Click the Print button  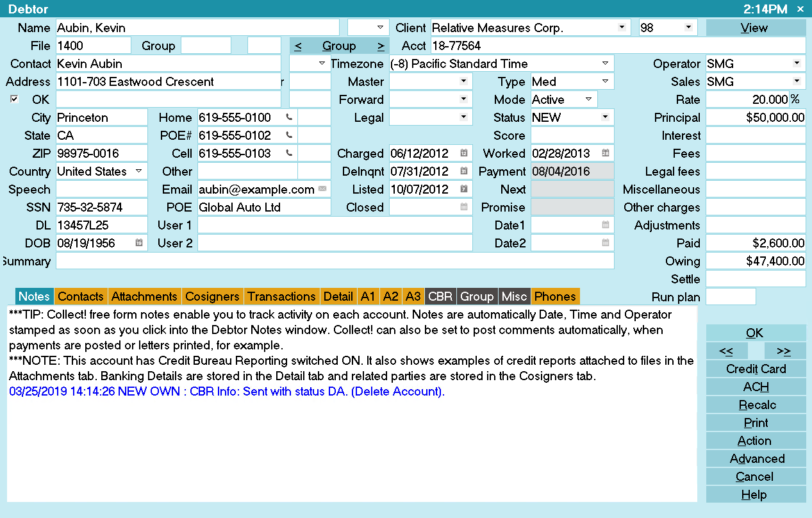tap(756, 422)
